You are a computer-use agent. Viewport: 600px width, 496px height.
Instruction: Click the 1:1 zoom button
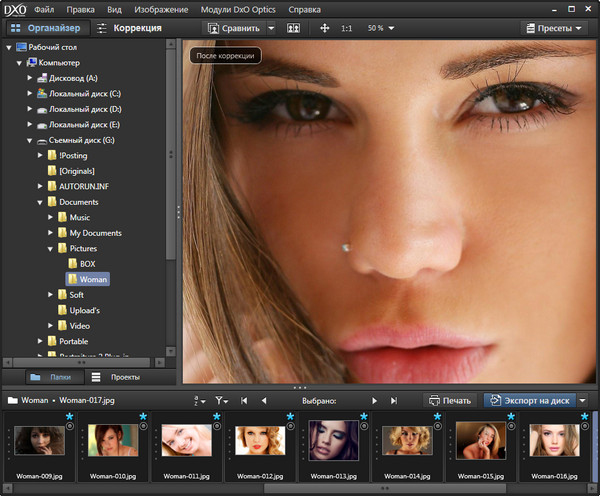pos(346,28)
